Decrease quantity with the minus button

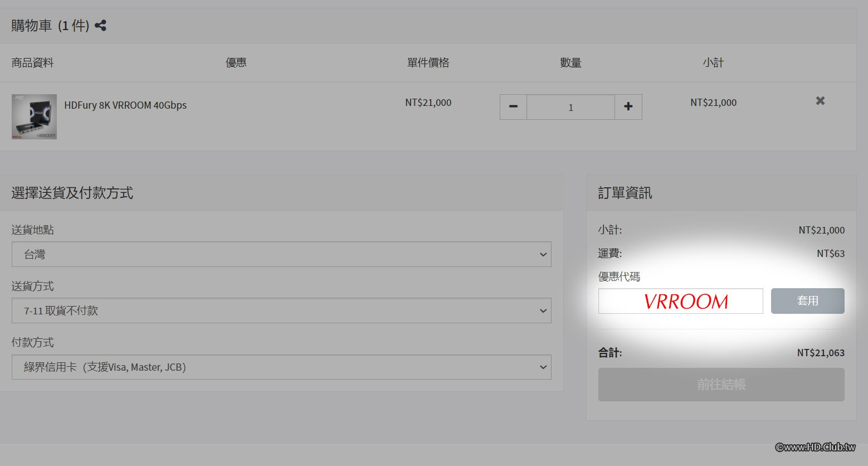(x=513, y=107)
